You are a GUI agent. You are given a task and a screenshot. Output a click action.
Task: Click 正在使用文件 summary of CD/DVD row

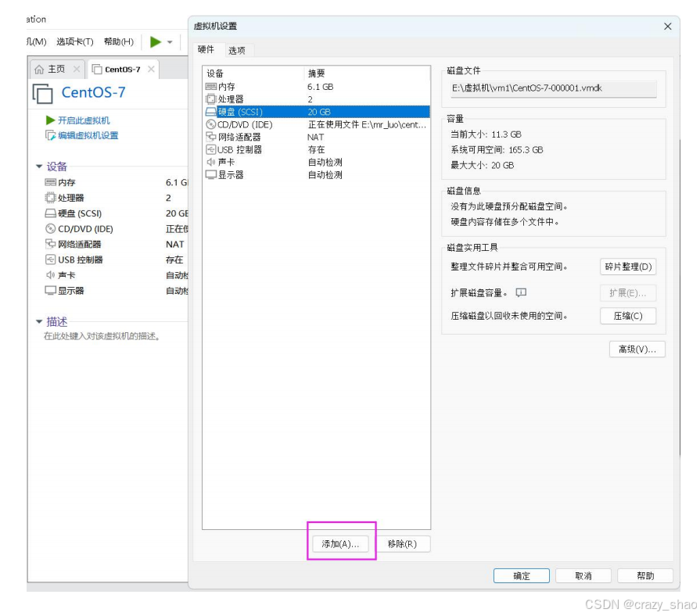tap(367, 125)
